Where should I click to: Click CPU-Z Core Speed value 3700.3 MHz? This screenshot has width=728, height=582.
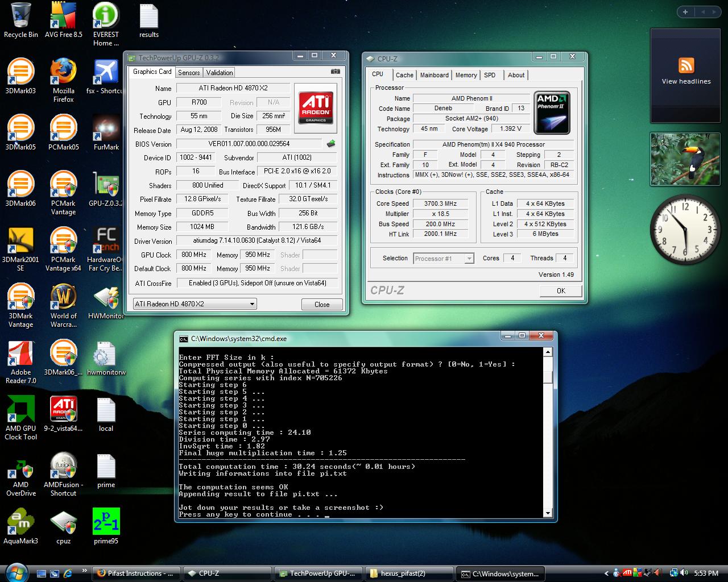pyautogui.click(x=441, y=203)
